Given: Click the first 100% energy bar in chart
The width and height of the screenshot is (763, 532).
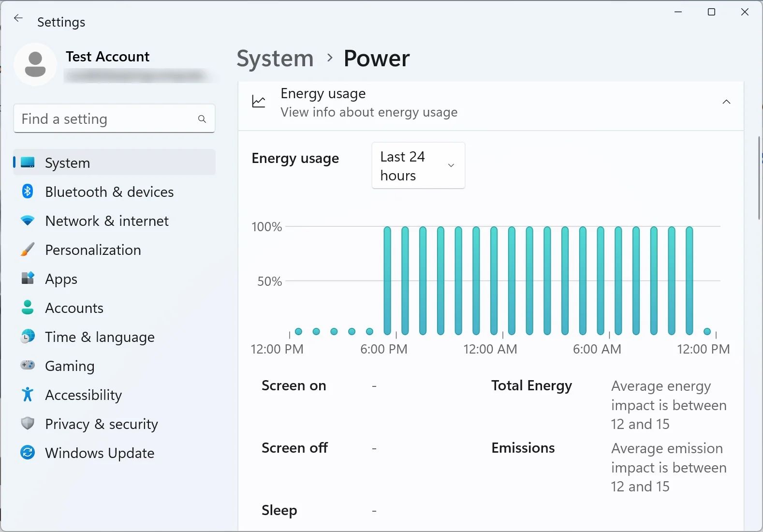Looking at the screenshot, I should (x=387, y=281).
